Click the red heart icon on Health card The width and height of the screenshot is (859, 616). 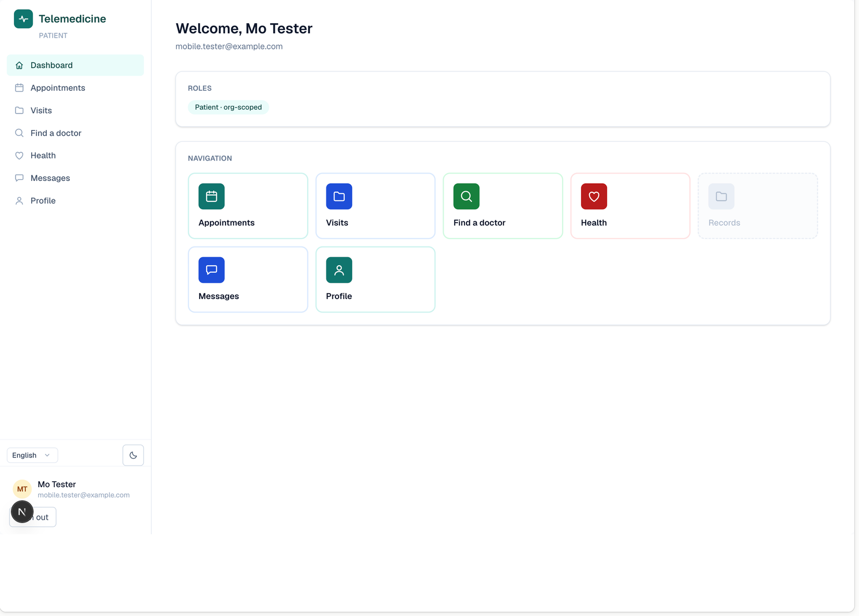coord(594,197)
